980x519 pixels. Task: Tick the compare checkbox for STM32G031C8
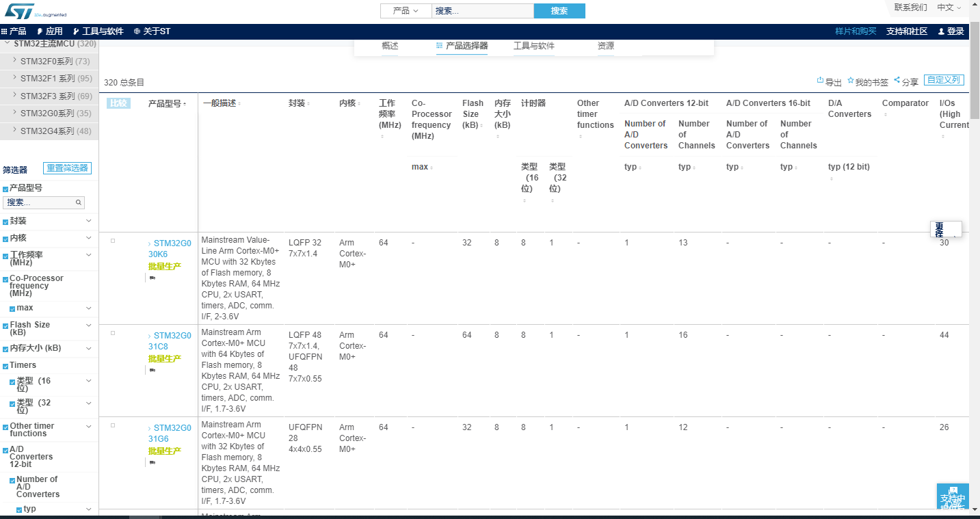click(x=113, y=333)
